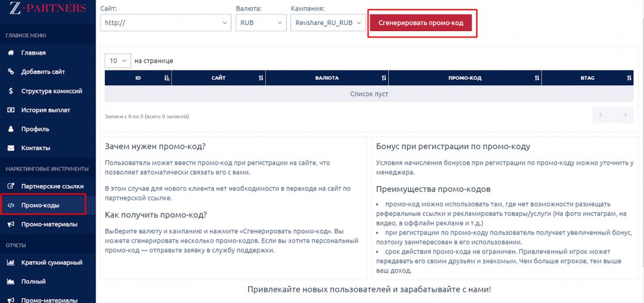
Task: Click the user icon beside Профиль
Action: (x=11, y=129)
